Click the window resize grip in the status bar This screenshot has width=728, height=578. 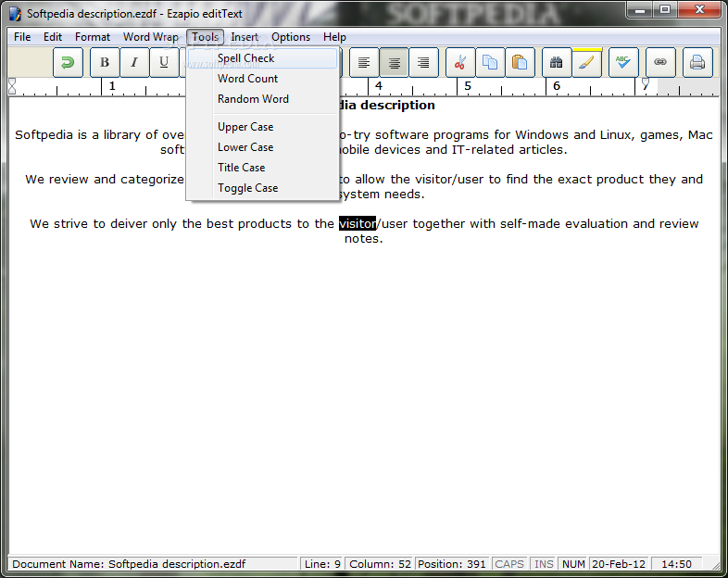[715, 565]
